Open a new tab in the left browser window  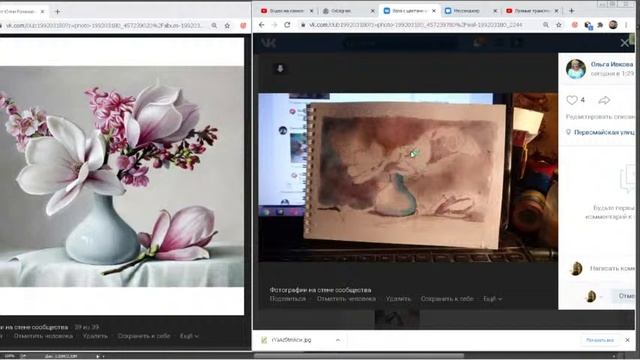point(57,11)
